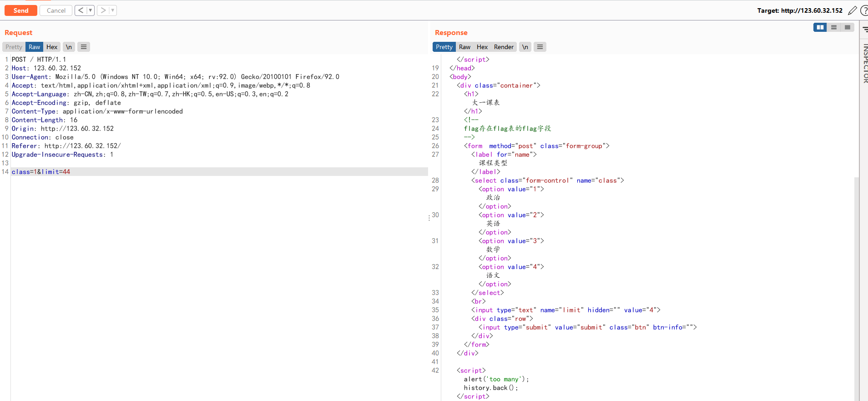Edit target with pencil icon
The image size is (868, 401).
pyautogui.click(x=853, y=10)
